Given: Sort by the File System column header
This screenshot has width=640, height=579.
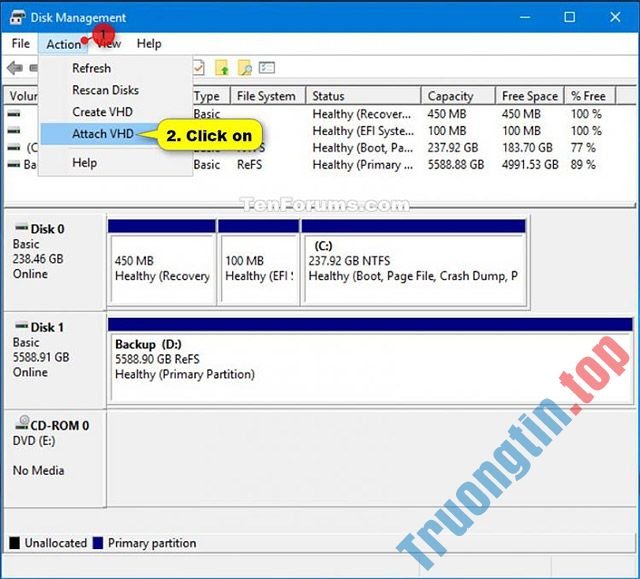Looking at the screenshot, I should pyautogui.click(x=268, y=96).
